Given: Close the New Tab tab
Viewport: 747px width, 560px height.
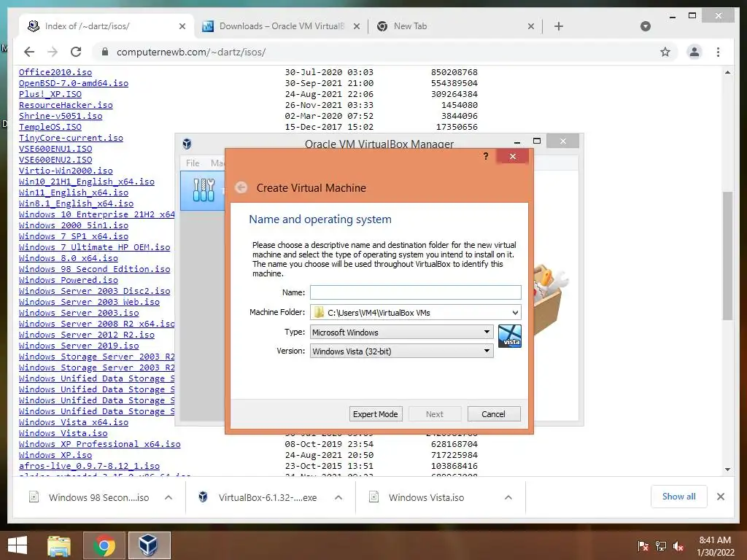Looking at the screenshot, I should [x=531, y=26].
